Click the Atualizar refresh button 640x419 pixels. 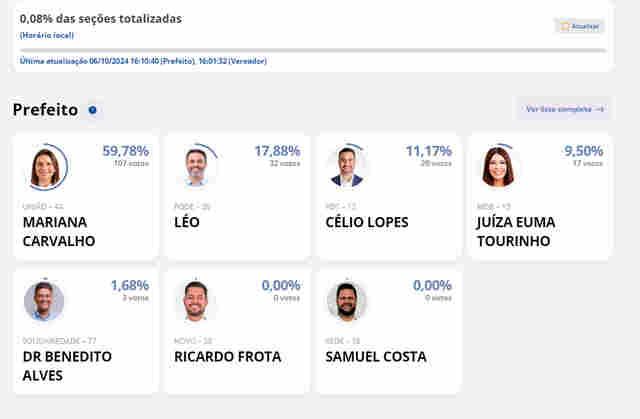[x=580, y=26]
